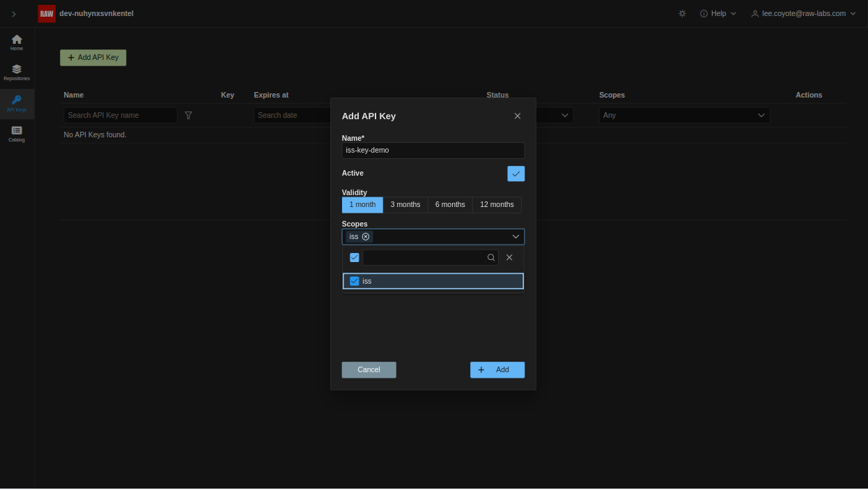
Task: Close the scopes dropdown panel with X
Action: [x=509, y=257]
